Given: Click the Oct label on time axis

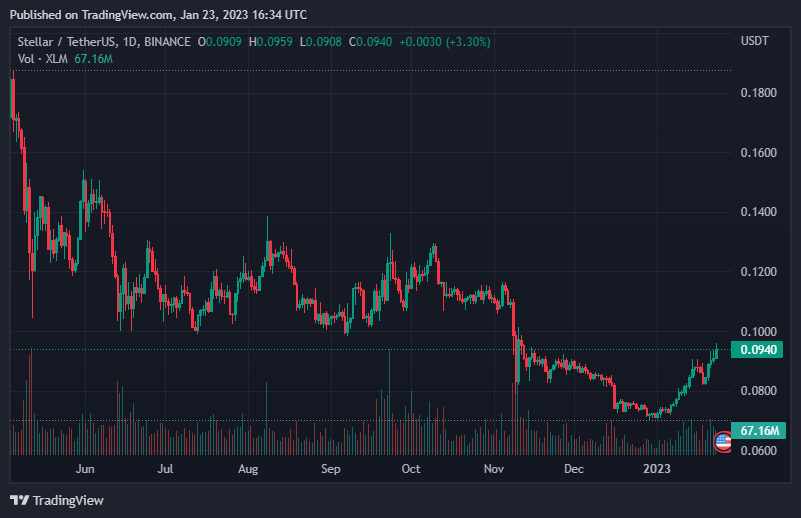Looking at the screenshot, I should [x=411, y=469].
